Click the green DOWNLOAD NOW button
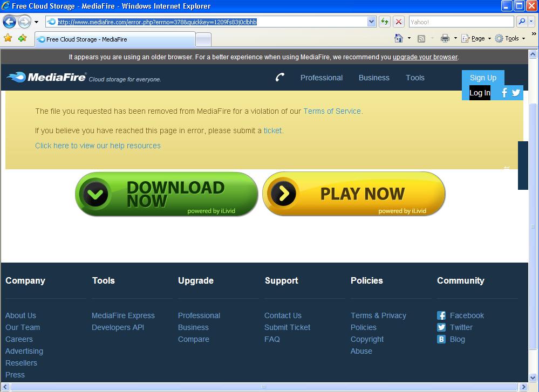This screenshot has height=392, width=539. (x=166, y=194)
